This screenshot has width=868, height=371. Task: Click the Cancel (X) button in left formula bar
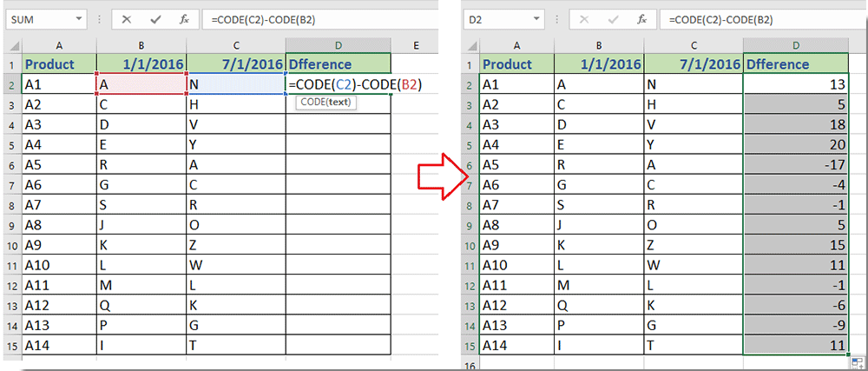point(127,19)
